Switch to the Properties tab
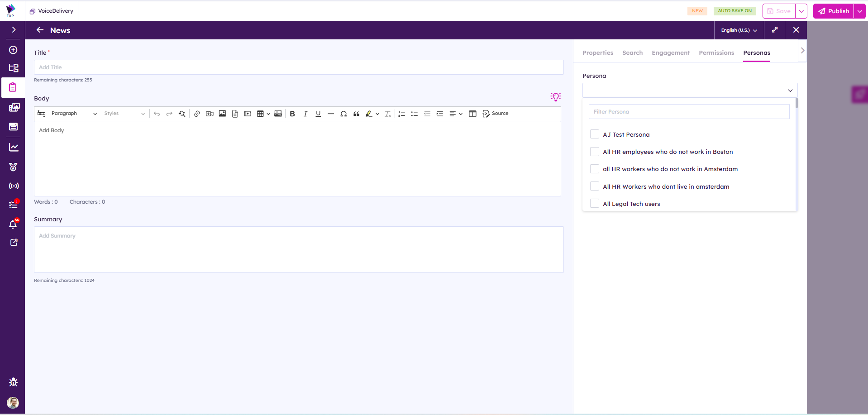Image resolution: width=868 pixels, height=415 pixels. tap(597, 53)
